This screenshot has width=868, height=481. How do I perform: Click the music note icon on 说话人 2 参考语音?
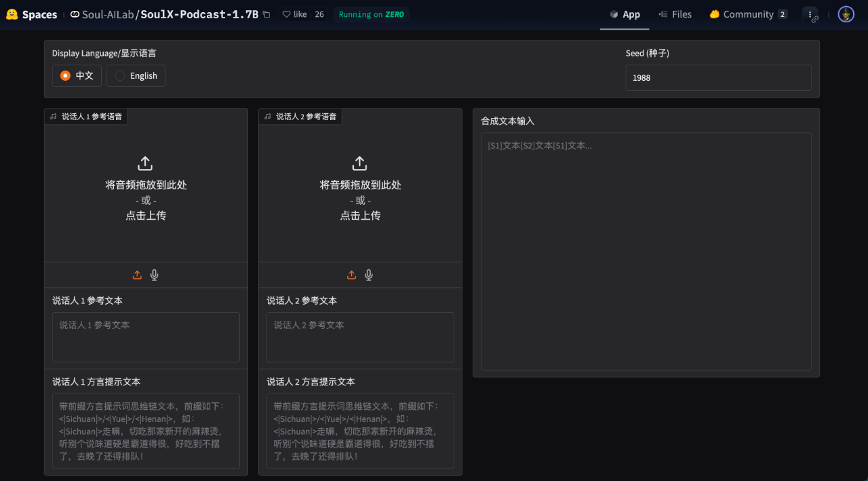point(267,116)
